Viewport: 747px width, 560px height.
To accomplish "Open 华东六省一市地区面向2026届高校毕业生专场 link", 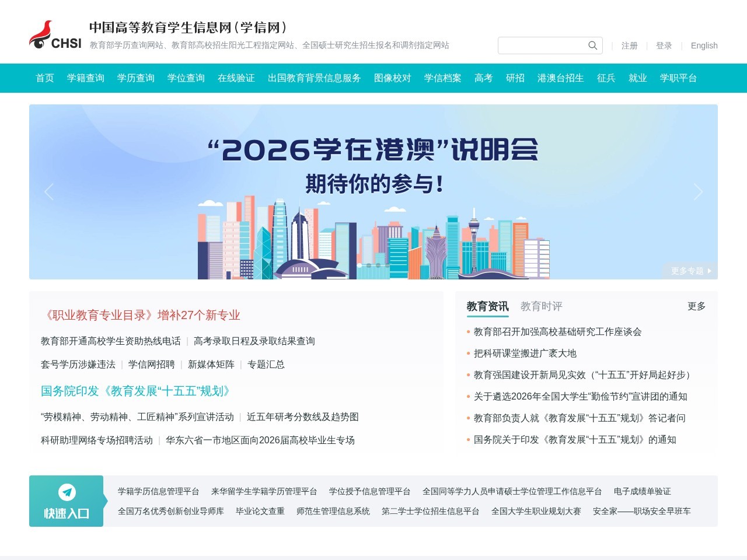I will pyautogui.click(x=260, y=440).
